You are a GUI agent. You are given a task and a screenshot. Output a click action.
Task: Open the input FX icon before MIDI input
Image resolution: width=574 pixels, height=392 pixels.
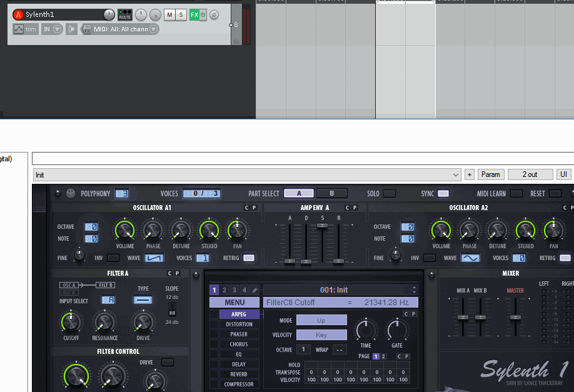tap(87, 29)
